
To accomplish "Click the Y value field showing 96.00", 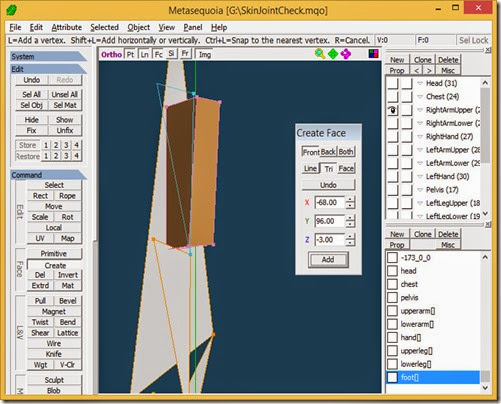I will point(330,221).
